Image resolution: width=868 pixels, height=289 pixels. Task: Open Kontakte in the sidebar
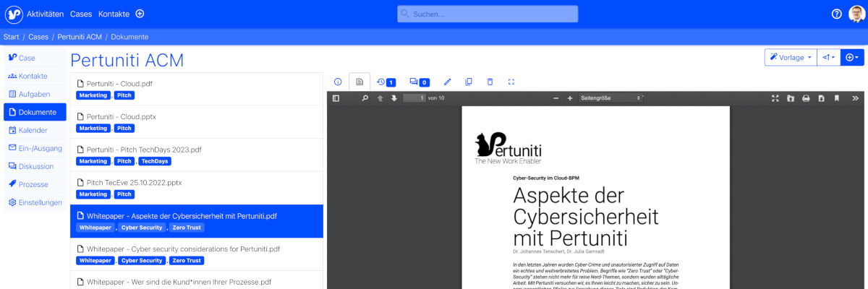tap(35, 76)
